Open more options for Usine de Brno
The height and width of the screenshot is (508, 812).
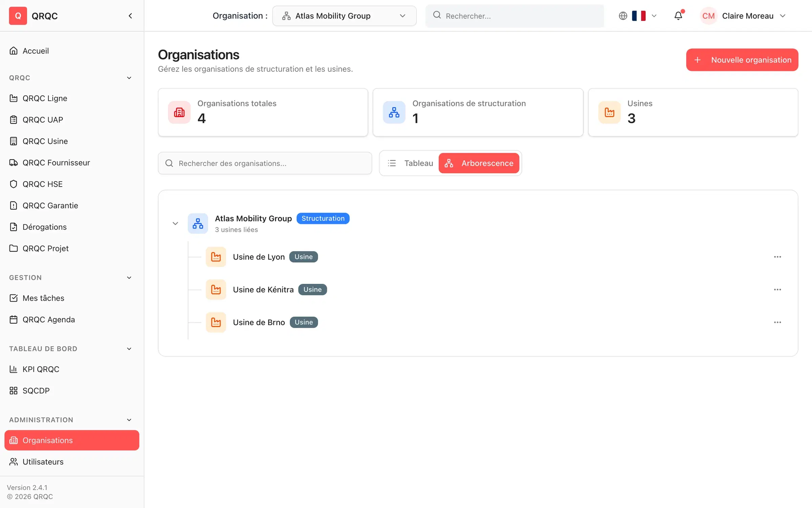(x=777, y=322)
